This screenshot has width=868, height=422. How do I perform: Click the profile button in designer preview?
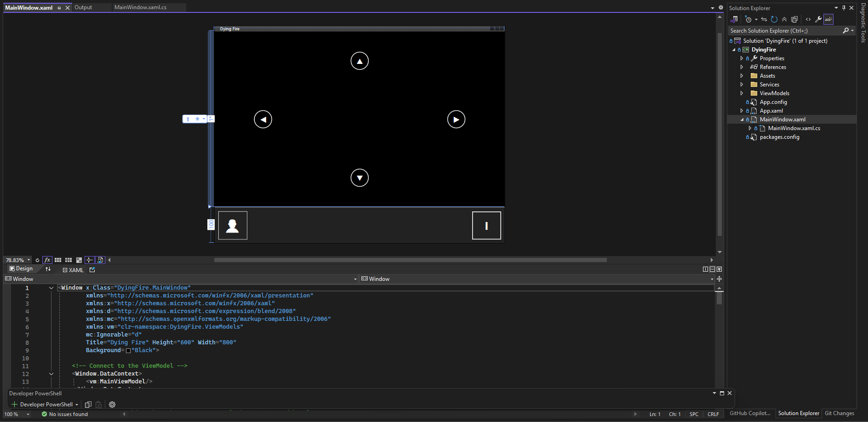233,226
